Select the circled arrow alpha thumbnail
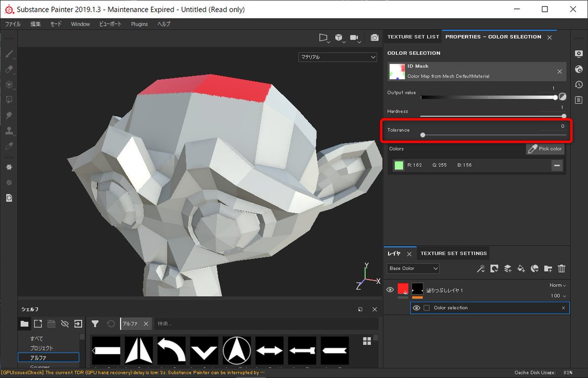 click(x=237, y=351)
